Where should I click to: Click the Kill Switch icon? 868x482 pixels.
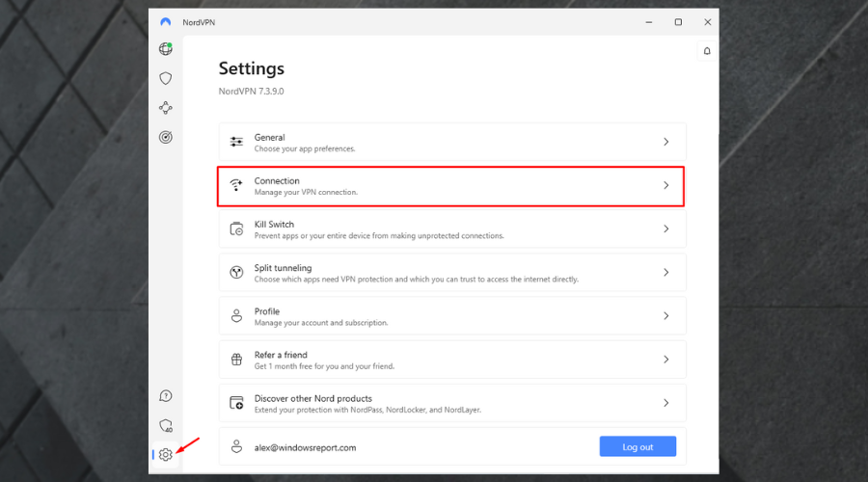point(236,229)
